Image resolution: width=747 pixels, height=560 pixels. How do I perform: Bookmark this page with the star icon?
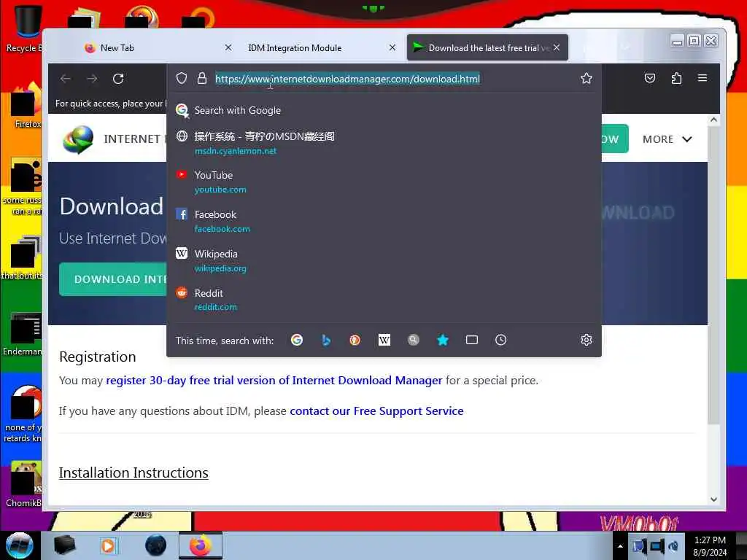pos(587,78)
